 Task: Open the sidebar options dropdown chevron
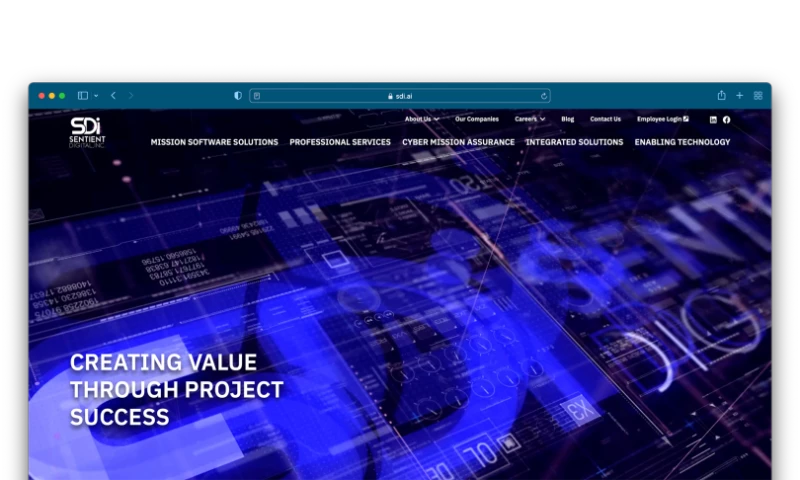pos(96,96)
